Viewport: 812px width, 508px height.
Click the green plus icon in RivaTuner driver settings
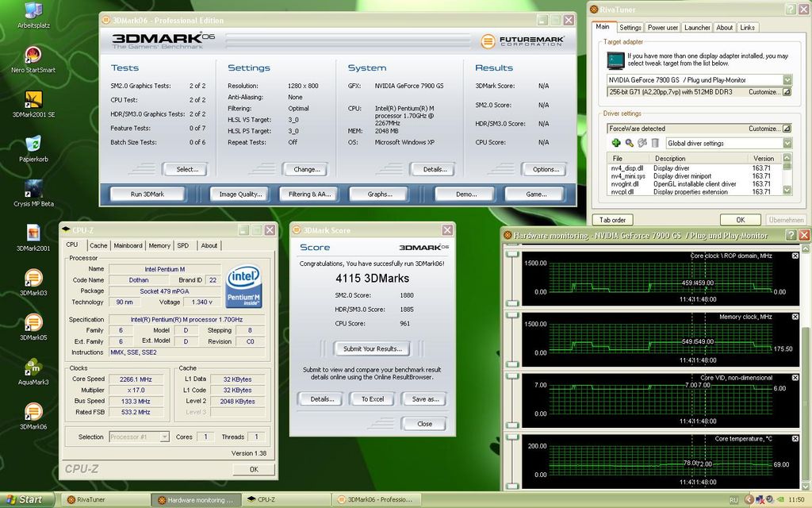615,143
